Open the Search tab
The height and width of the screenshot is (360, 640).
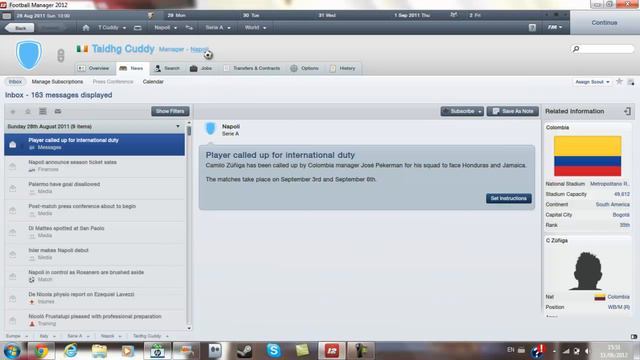[167, 68]
